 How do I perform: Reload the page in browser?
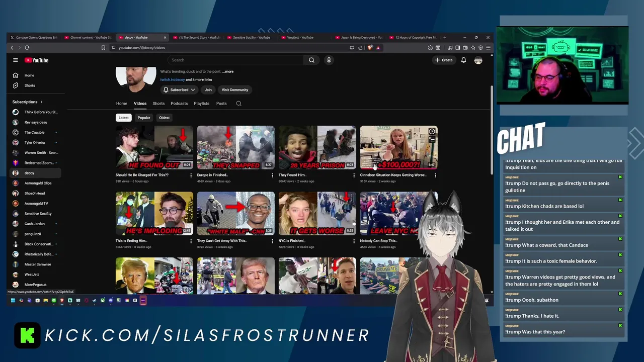click(x=27, y=47)
